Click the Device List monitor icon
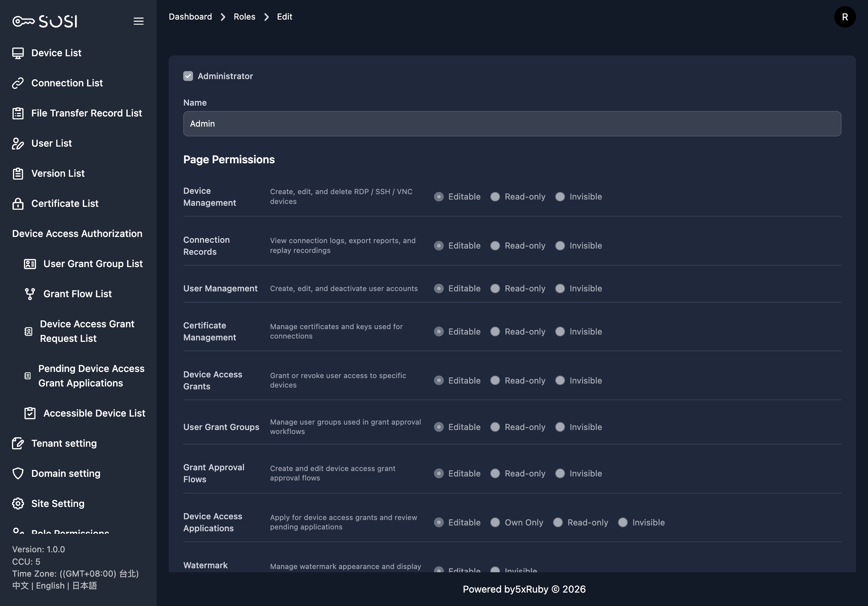868x606 pixels. click(18, 53)
